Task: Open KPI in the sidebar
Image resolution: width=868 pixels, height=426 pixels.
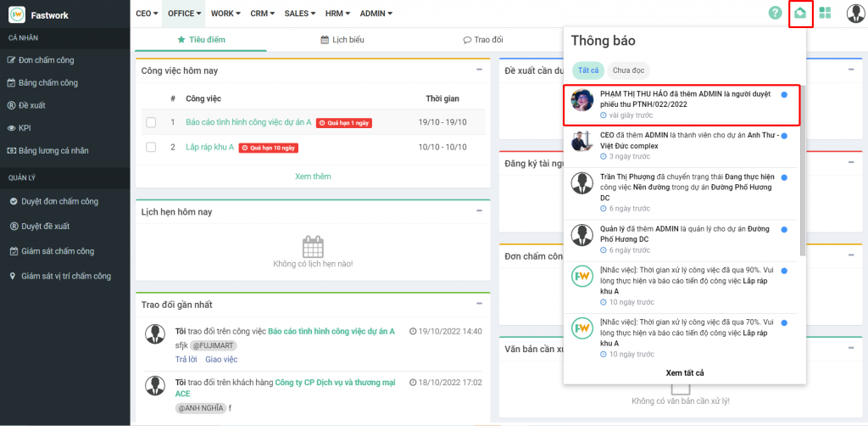Action: coord(25,128)
